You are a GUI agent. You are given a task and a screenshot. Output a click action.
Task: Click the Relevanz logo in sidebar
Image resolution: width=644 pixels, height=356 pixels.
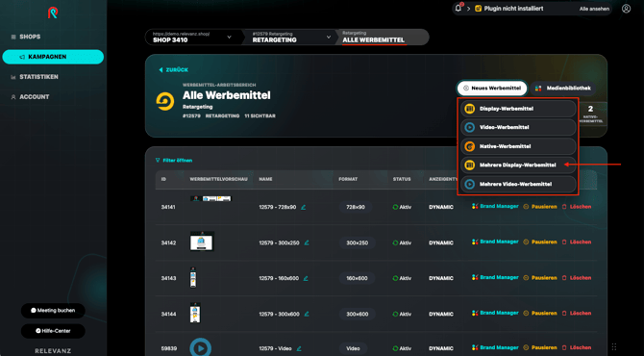tap(53, 13)
